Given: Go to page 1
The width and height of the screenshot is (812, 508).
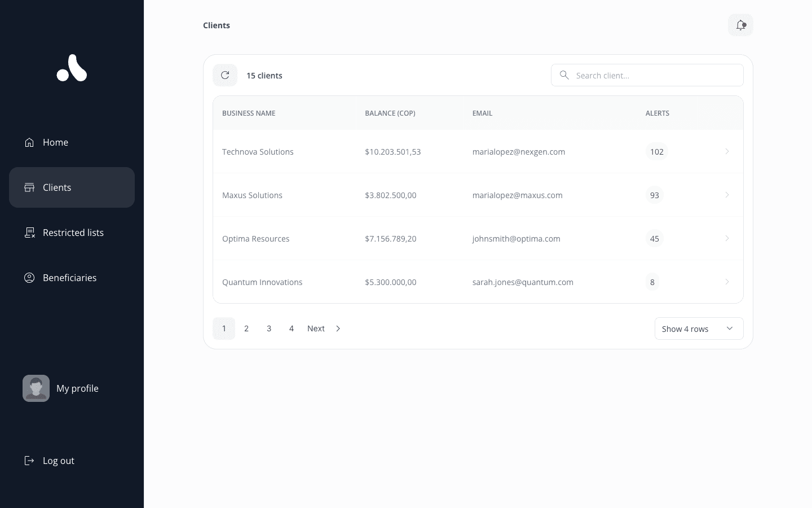Looking at the screenshot, I should point(224,329).
